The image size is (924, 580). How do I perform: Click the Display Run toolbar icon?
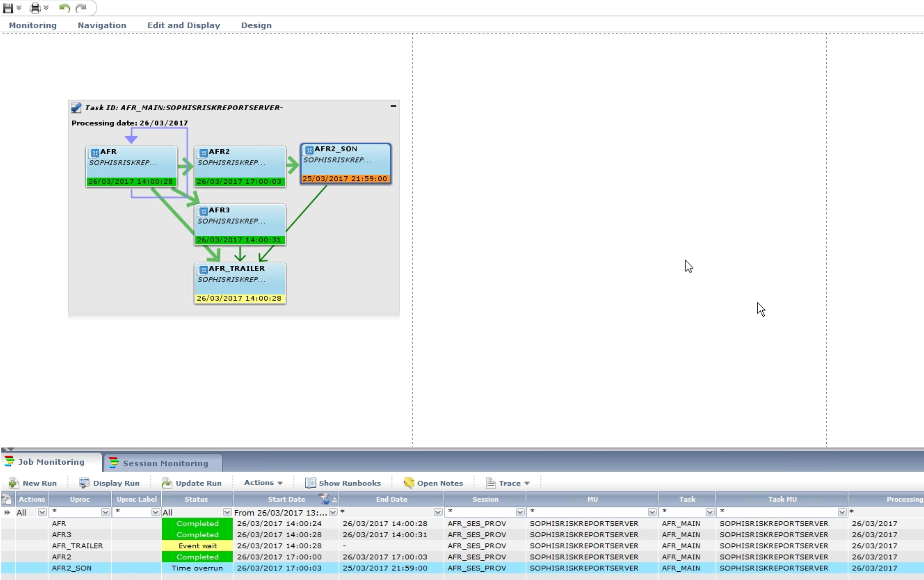(x=84, y=483)
